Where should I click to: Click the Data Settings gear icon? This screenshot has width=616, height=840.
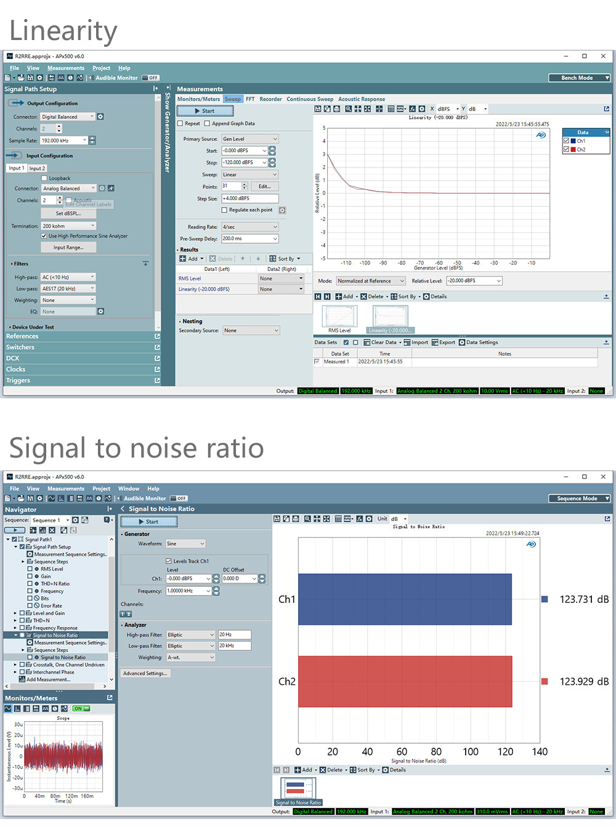click(x=462, y=342)
